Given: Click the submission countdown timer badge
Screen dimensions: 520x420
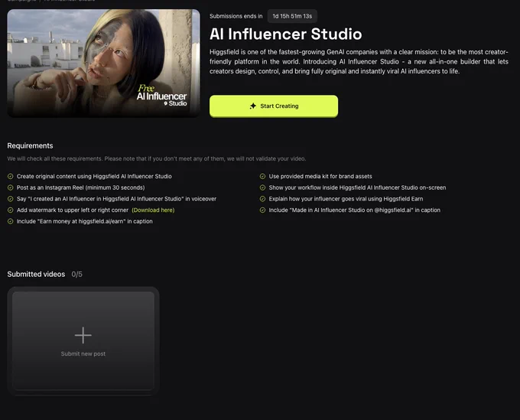Looking at the screenshot, I should pos(292,16).
